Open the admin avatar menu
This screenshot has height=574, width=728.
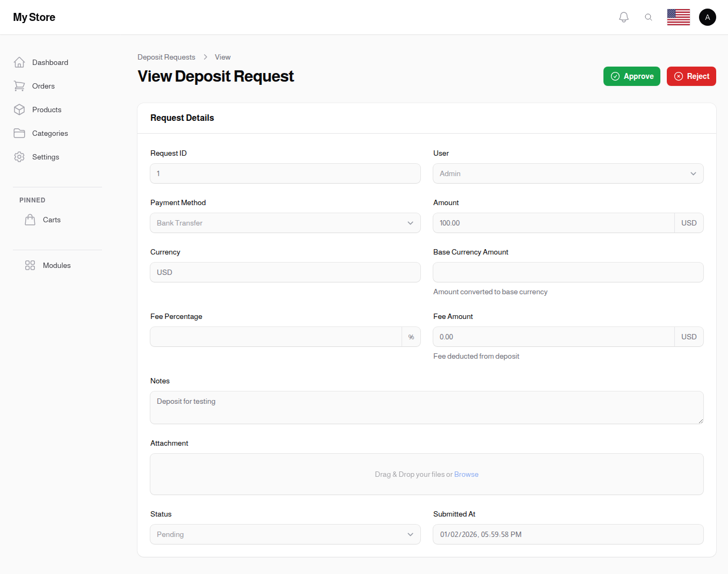[707, 17]
